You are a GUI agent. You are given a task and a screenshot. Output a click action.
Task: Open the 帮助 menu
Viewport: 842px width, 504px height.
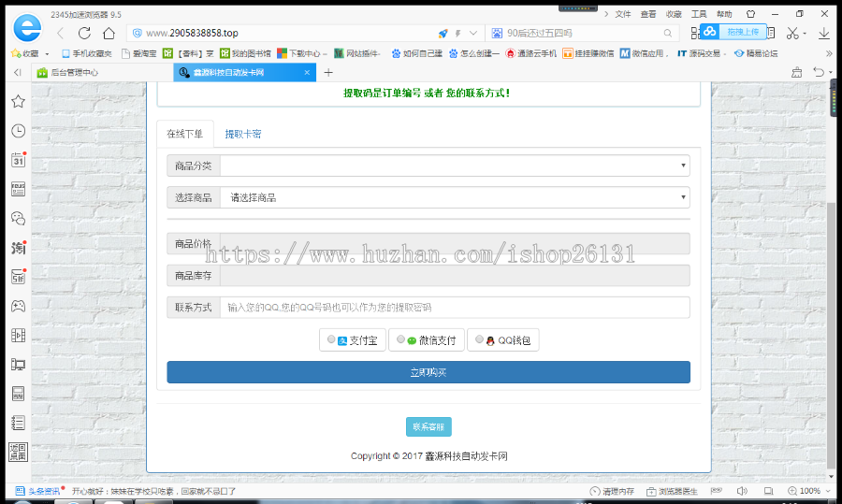click(x=724, y=14)
